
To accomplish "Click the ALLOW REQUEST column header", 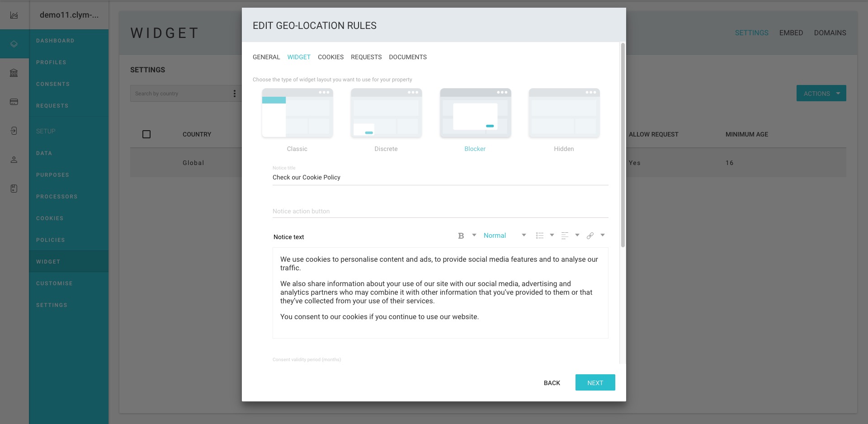I will [x=654, y=134].
